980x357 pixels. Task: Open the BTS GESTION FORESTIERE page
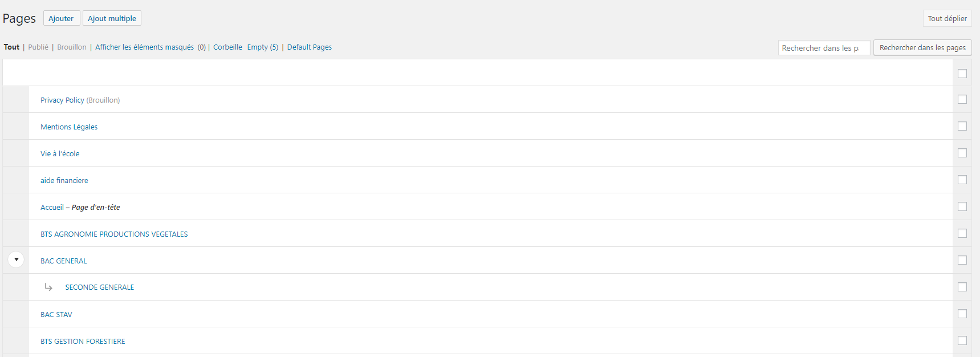click(x=83, y=341)
